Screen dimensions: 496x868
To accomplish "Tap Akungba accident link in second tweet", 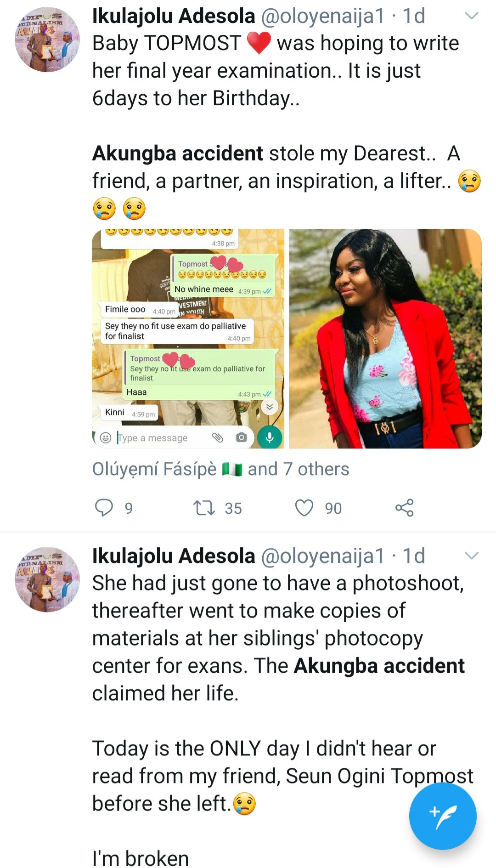I will [x=379, y=666].
